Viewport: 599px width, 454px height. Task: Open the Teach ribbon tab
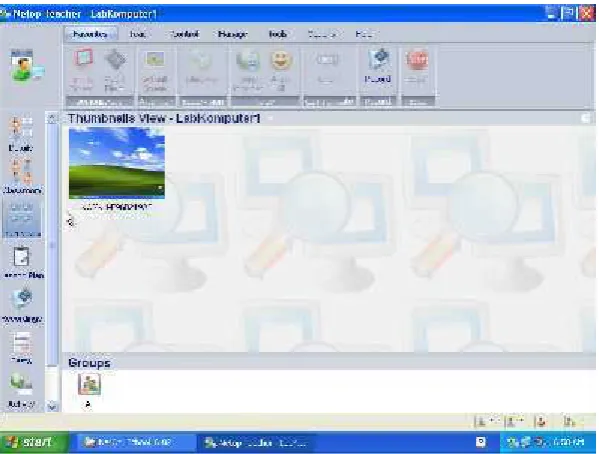(138, 34)
